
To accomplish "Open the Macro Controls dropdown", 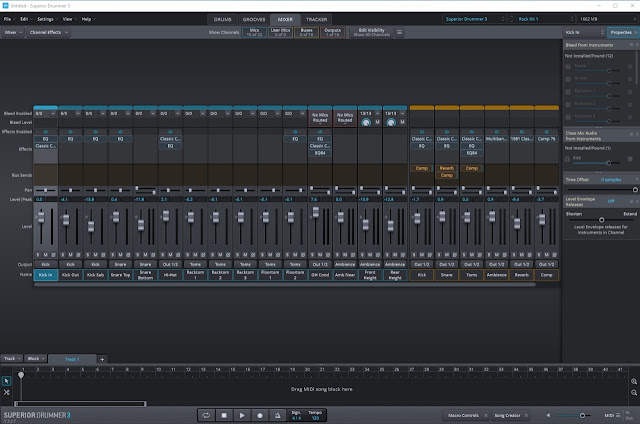I will coord(466,415).
